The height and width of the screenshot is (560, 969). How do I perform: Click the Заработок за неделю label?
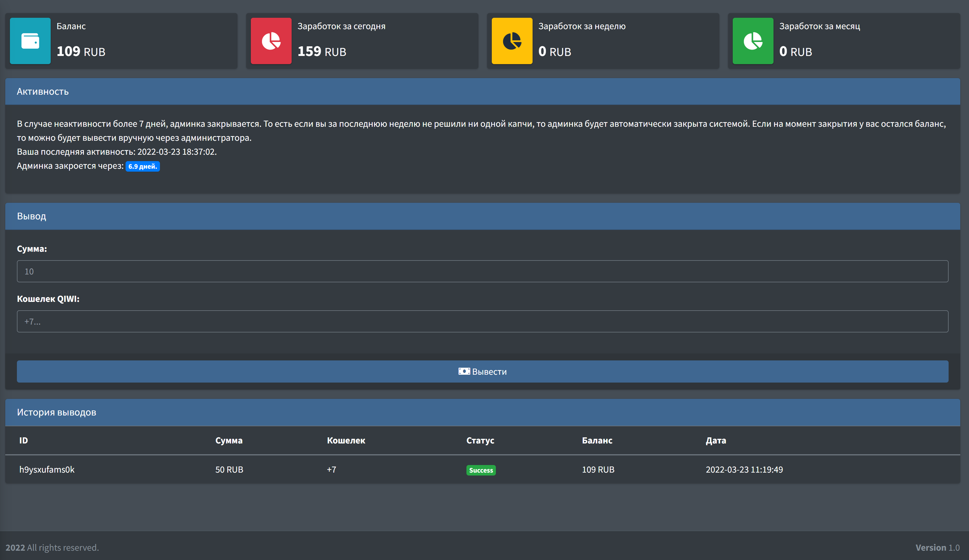coord(582,26)
